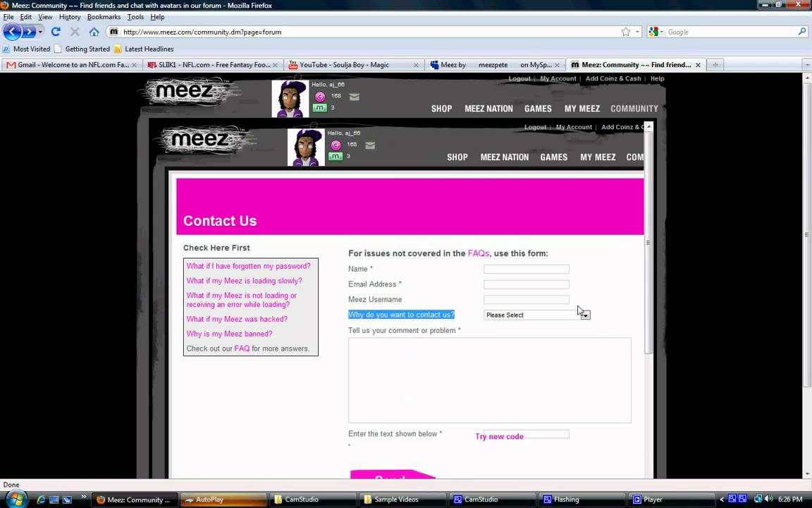Image resolution: width=812 pixels, height=508 pixels.
Task: Click the inner avatar thumbnail
Action: click(306, 147)
